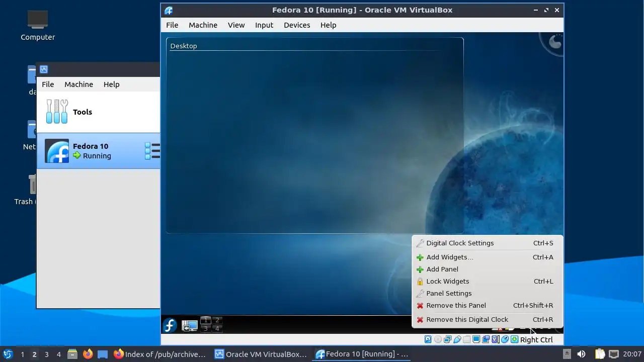
Task: Click the host start menu bird icon
Action: pyautogui.click(x=8, y=354)
